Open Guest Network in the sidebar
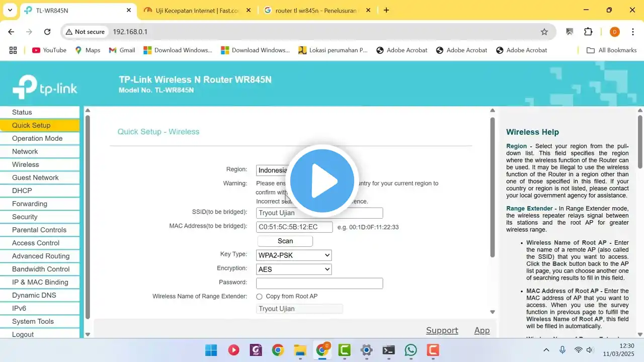The width and height of the screenshot is (644, 362). (x=40, y=177)
